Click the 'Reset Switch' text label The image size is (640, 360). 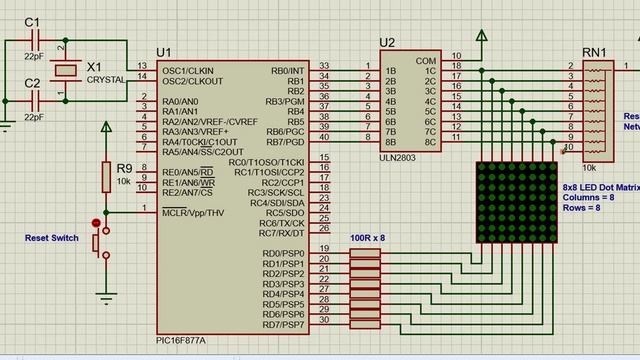point(51,238)
